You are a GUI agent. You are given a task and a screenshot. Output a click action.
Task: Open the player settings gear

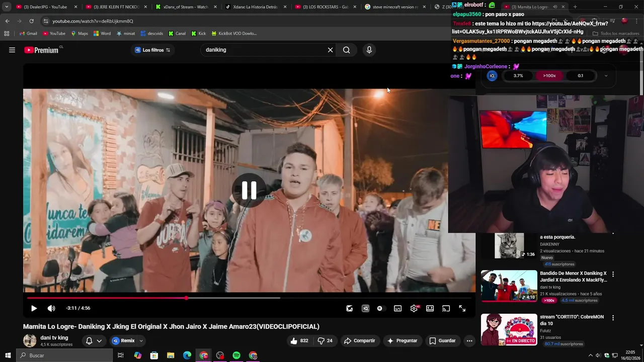tap(414, 308)
